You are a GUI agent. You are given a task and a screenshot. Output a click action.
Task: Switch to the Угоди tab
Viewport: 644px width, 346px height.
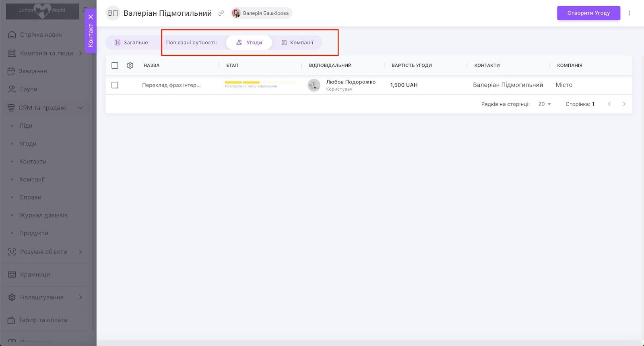[249, 43]
